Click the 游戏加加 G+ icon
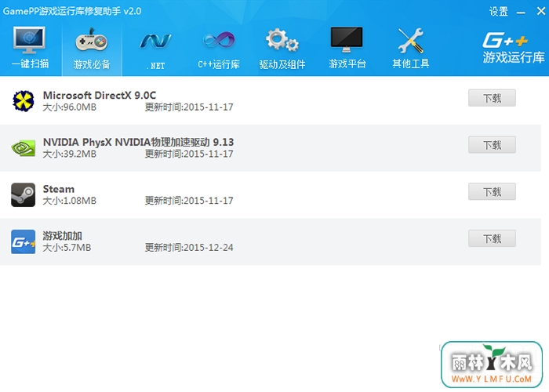Image resolution: width=549 pixels, height=392 pixels. (x=23, y=241)
